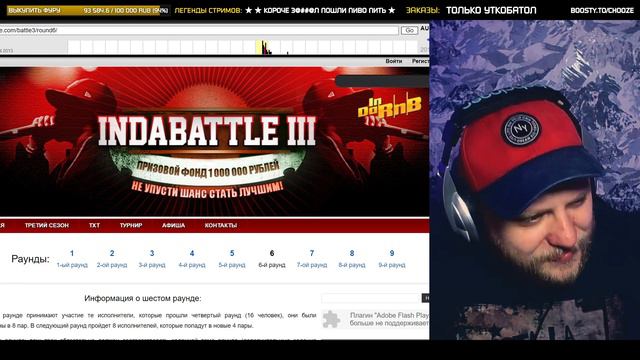Click the BOOSTY.TO/CHOOZE overlay text
This screenshot has height=360, width=640.
[602, 11]
